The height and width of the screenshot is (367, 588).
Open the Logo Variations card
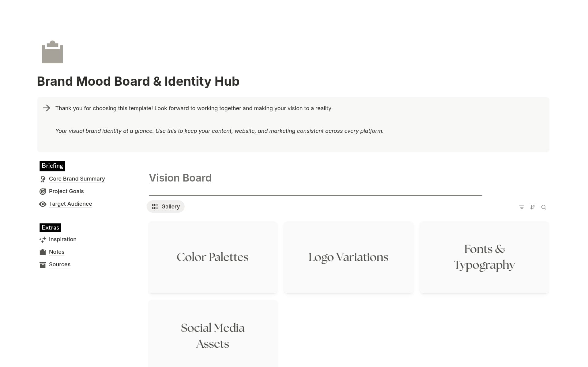click(348, 257)
